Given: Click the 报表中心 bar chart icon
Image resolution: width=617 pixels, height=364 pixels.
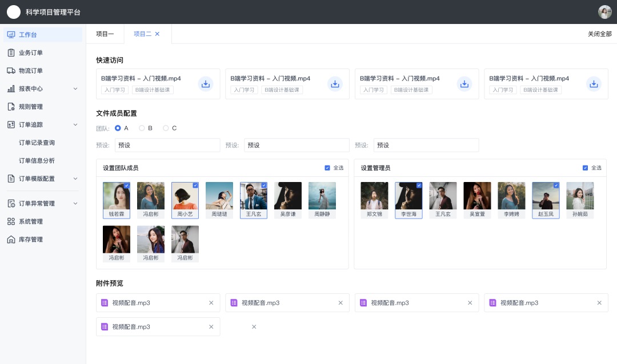Looking at the screenshot, I should [11, 89].
